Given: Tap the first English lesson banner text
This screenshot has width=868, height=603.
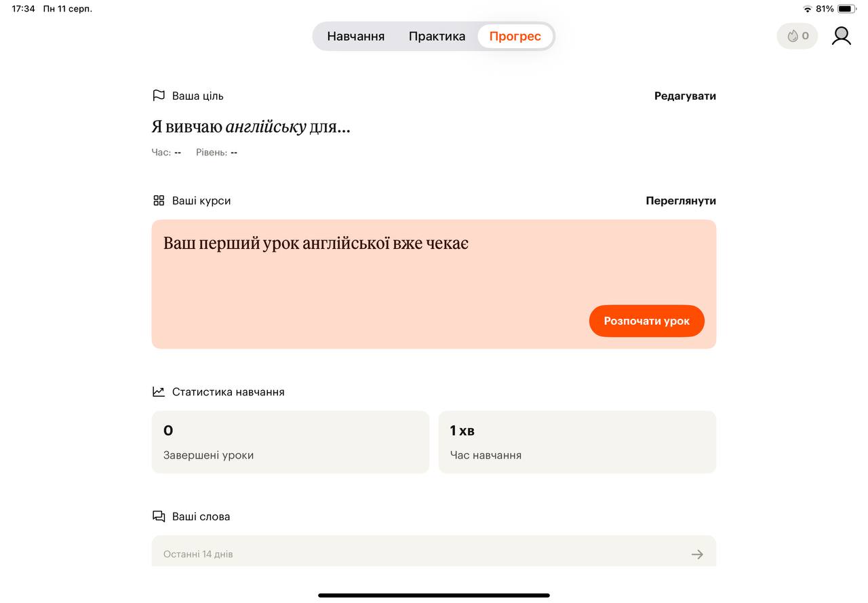Looking at the screenshot, I should [316, 244].
